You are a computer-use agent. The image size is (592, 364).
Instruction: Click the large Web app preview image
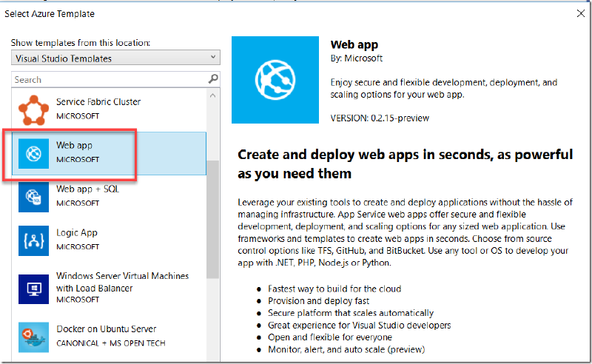[x=275, y=80]
